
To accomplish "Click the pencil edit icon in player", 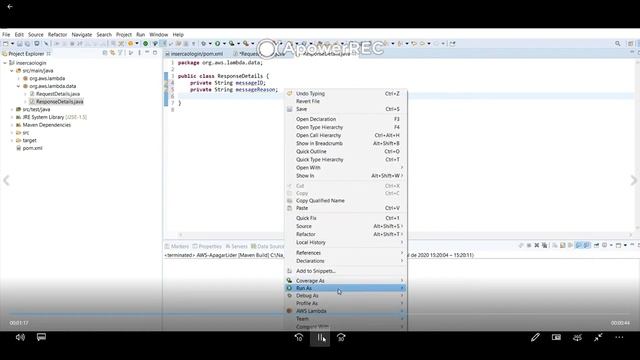I will click(535, 337).
